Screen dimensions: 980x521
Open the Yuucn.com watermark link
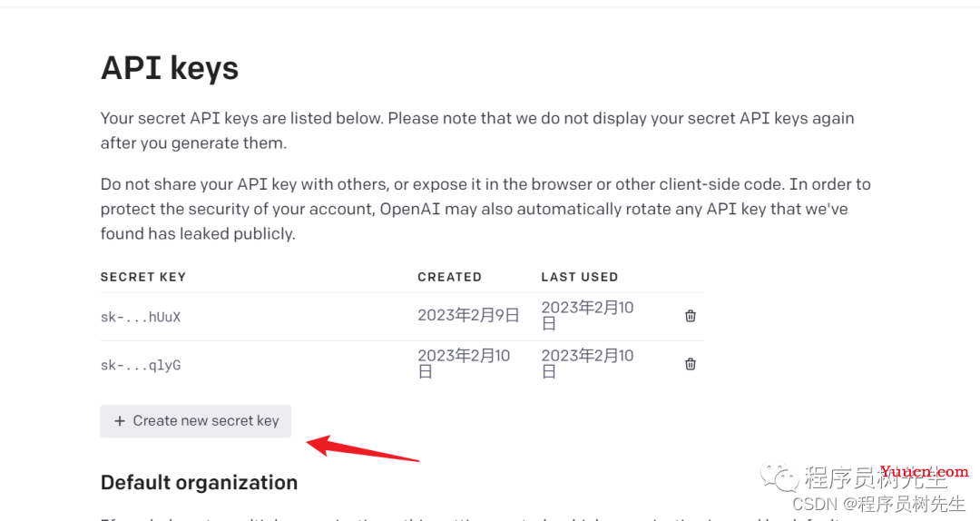(925, 472)
